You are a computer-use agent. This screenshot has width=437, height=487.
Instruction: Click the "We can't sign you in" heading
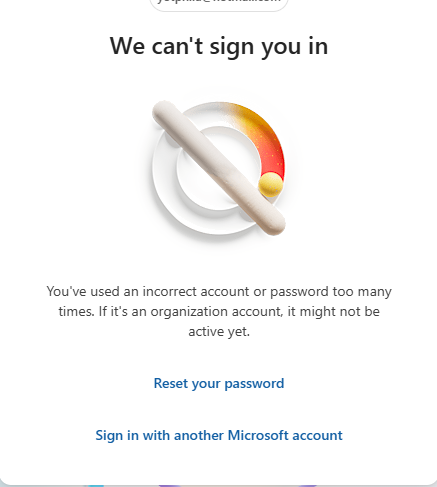tap(219, 46)
